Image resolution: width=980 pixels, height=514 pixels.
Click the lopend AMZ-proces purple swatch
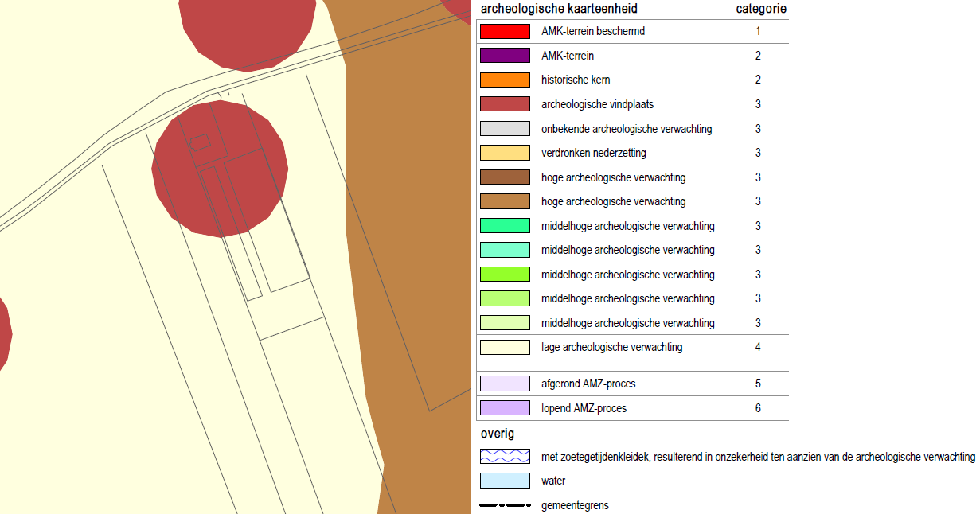[x=505, y=408]
